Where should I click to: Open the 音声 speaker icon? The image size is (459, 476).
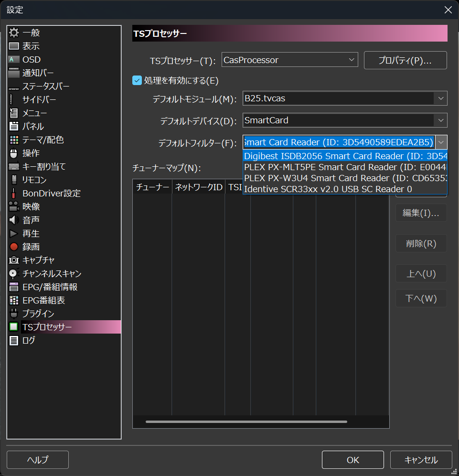click(x=14, y=220)
